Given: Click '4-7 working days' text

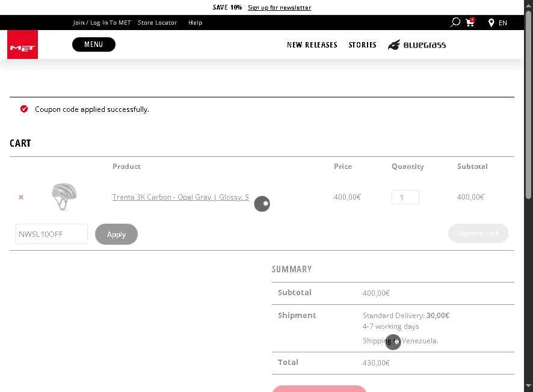Looking at the screenshot, I should (390, 326).
